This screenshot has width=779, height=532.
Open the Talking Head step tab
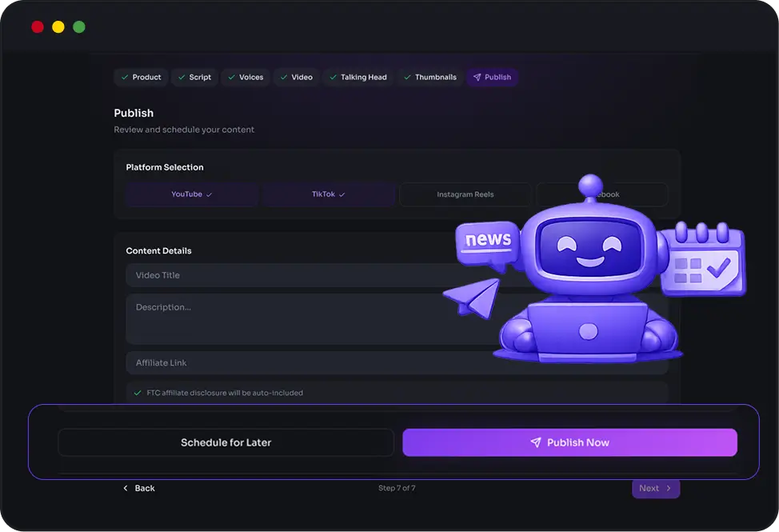point(358,77)
